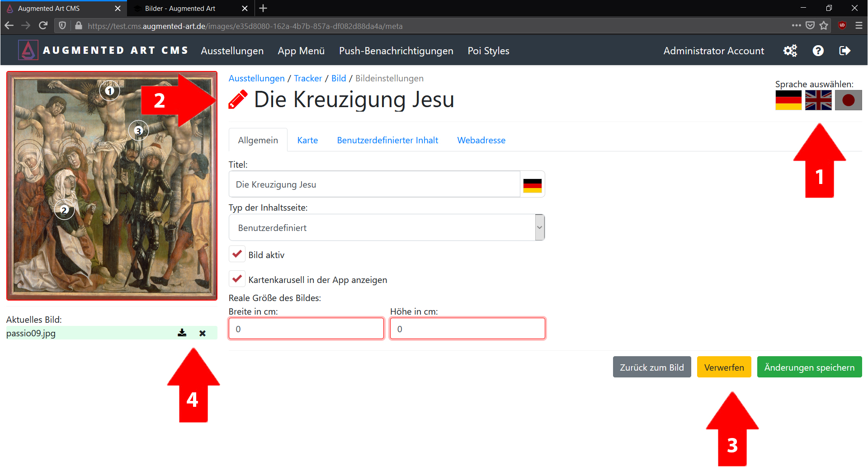Open a new browser tab
This screenshot has height=471, width=868.
pos(263,8)
